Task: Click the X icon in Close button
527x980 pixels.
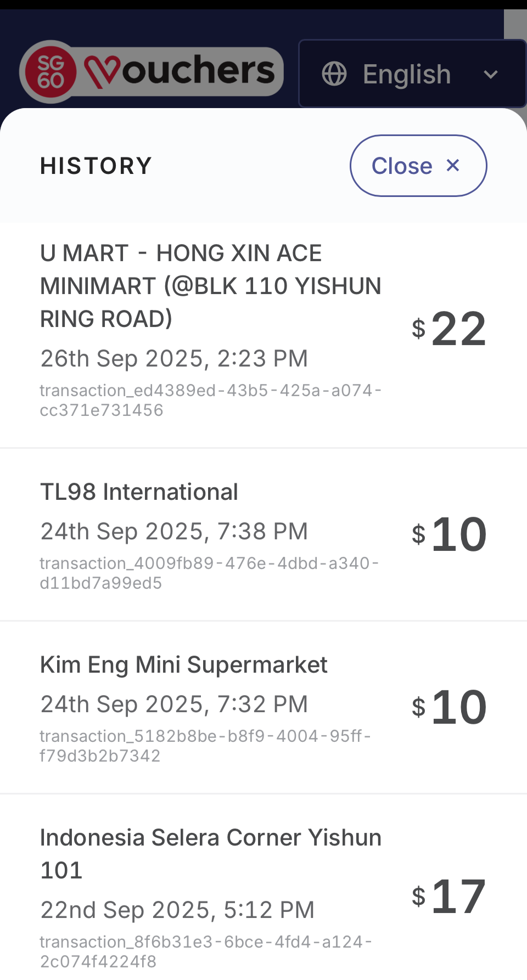Action: point(453,165)
